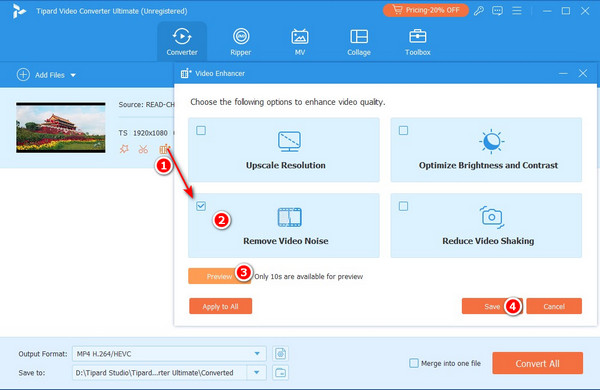Image resolution: width=600 pixels, height=390 pixels.
Task: Click the brightness and contrast sun icon
Action: [491, 141]
